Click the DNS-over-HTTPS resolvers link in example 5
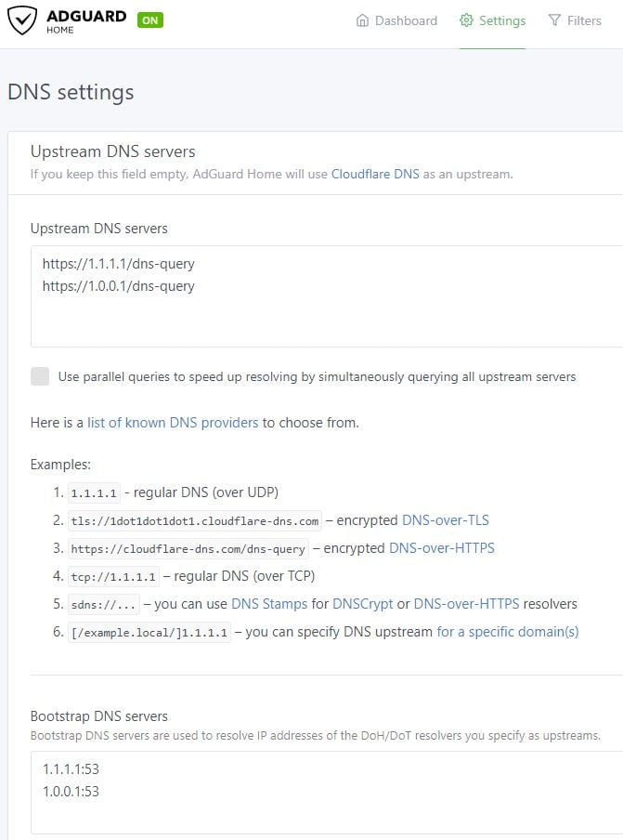Viewport: 623px width, 840px height. (x=466, y=604)
